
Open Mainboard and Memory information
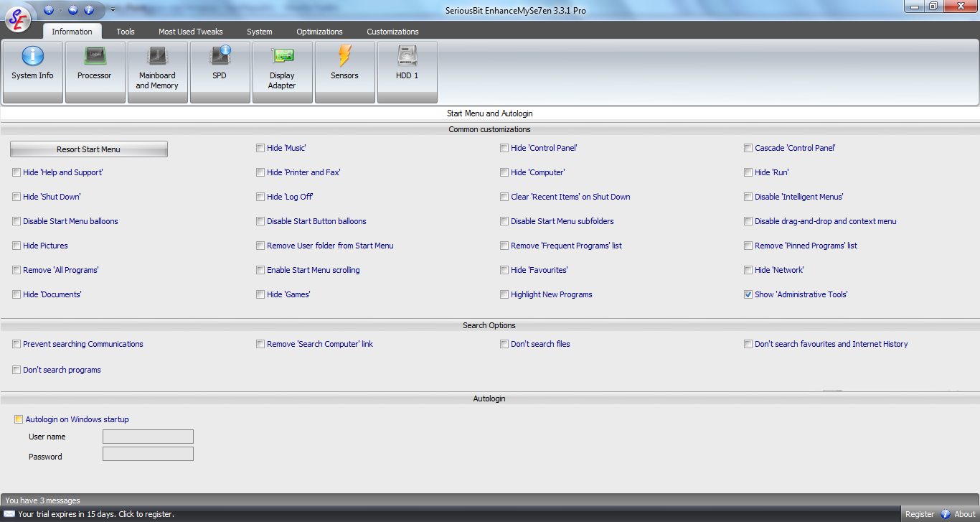point(157,72)
